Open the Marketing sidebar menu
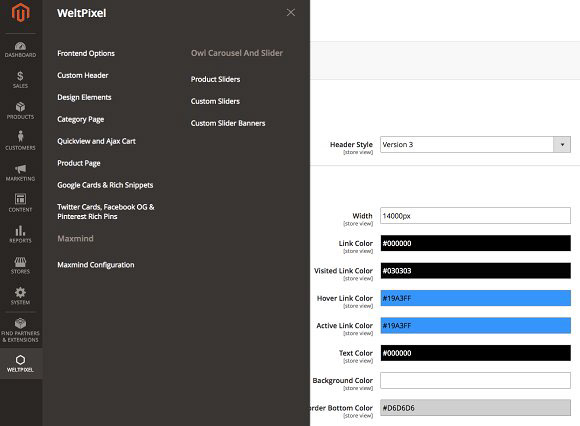This screenshot has height=426, width=580. pos(20,172)
